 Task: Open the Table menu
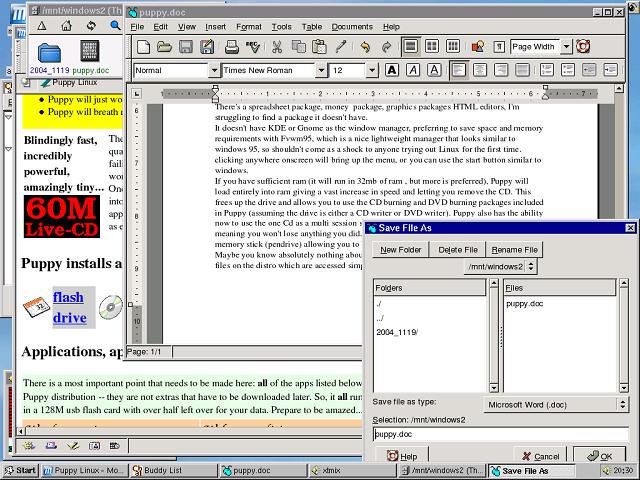point(312,27)
